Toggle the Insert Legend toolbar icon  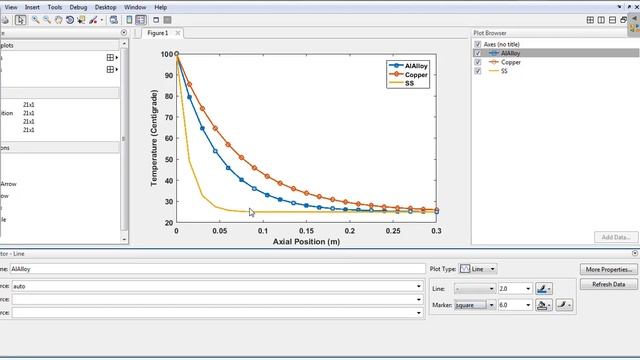[x=141, y=20]
